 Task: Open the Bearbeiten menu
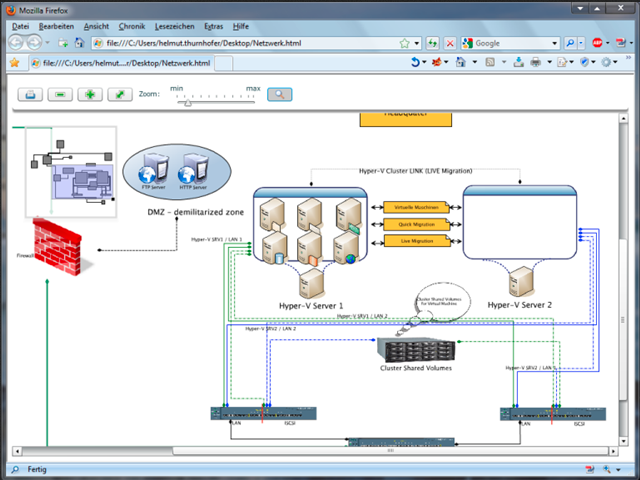(56, 27)
